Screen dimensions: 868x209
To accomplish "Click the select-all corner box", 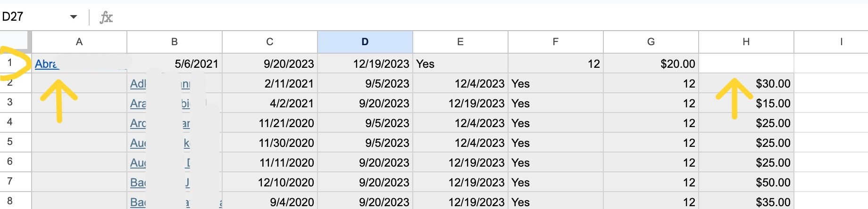I will tap(16, 42).
